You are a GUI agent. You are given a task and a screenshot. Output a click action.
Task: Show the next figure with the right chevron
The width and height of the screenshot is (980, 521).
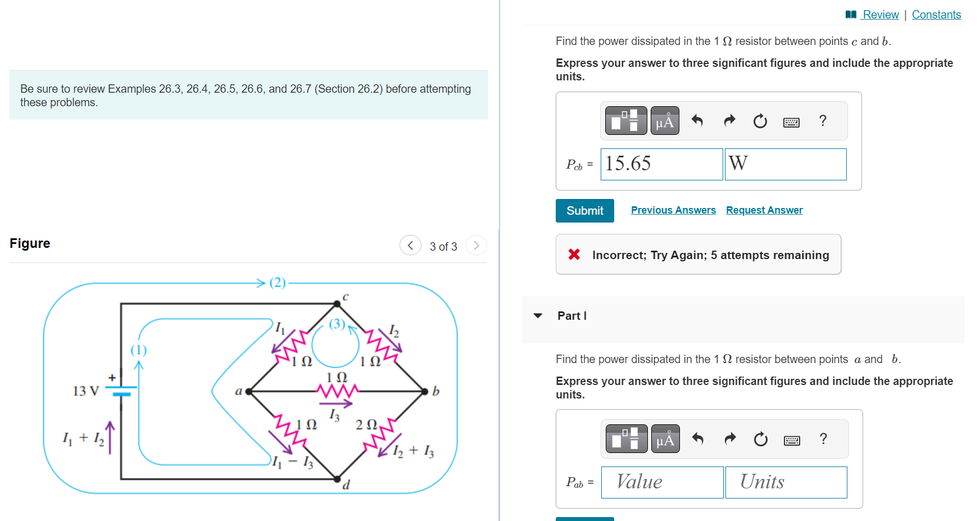tap(476, 245)
